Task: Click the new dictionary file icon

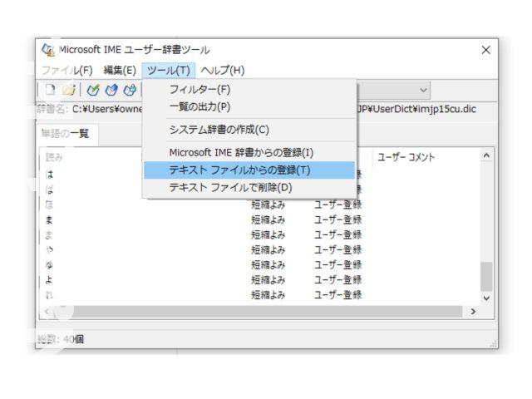Action: (x=50, y=90)
